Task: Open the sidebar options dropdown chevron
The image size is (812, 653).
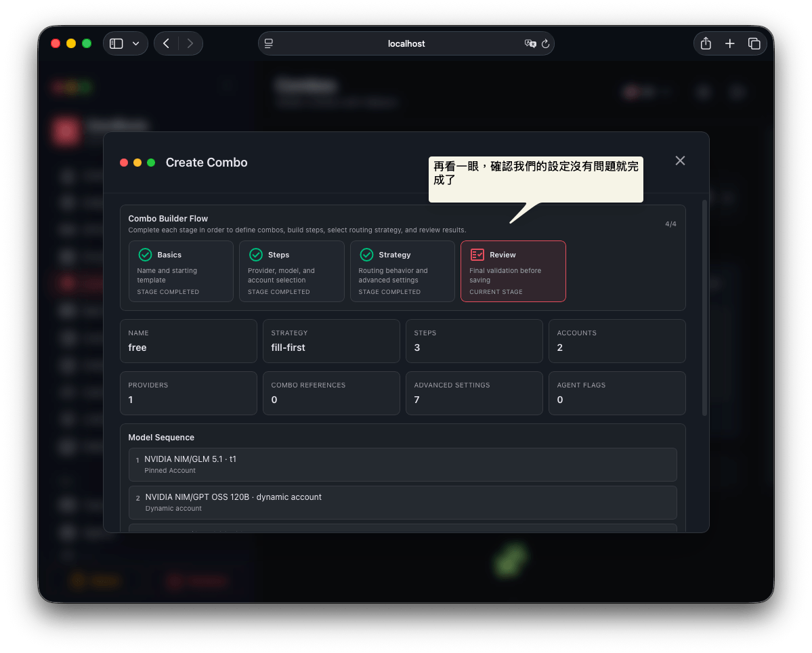Action: click(135, 43)
